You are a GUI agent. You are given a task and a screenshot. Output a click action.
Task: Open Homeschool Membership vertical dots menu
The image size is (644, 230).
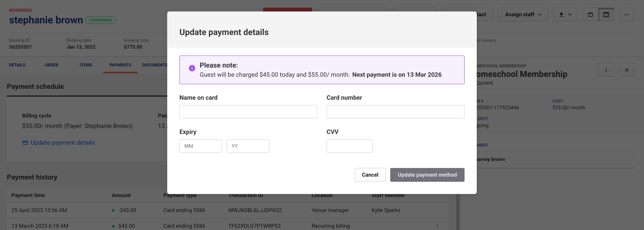[606, 70]
